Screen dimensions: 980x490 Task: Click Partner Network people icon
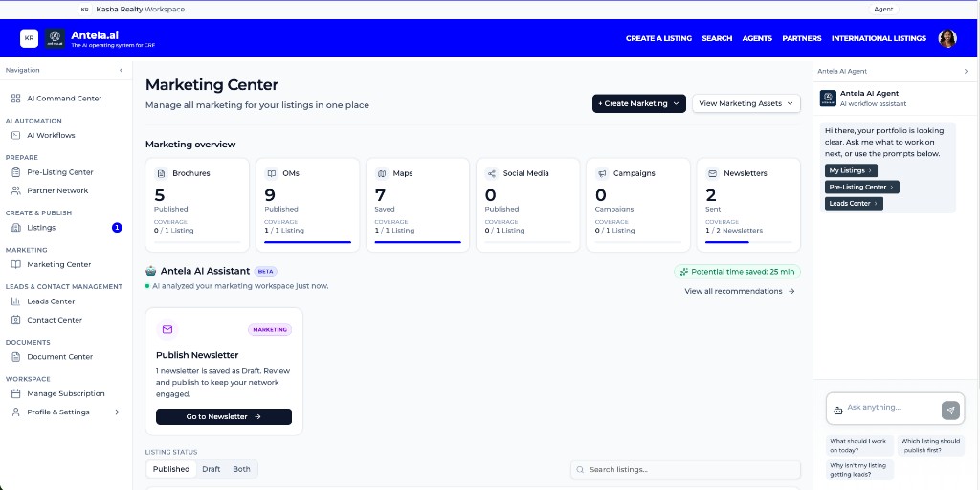(15, 190)
